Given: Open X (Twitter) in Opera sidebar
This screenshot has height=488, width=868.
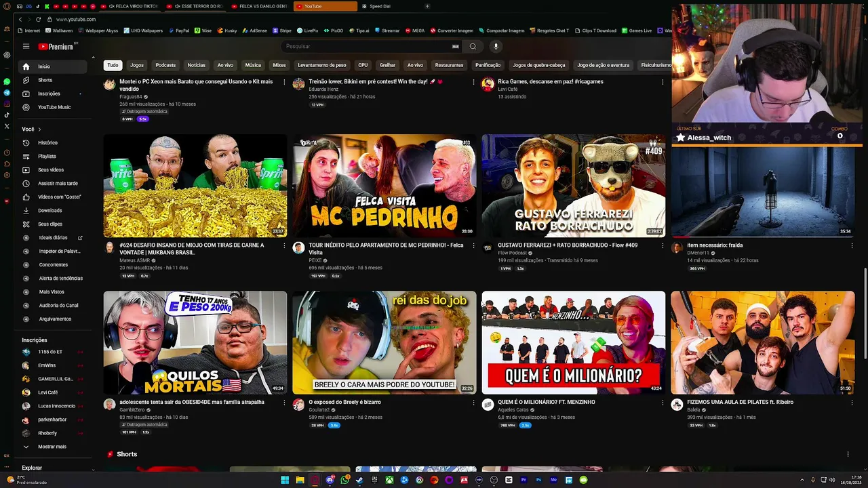Looking at the screenshot, I should tap(7, 126).
